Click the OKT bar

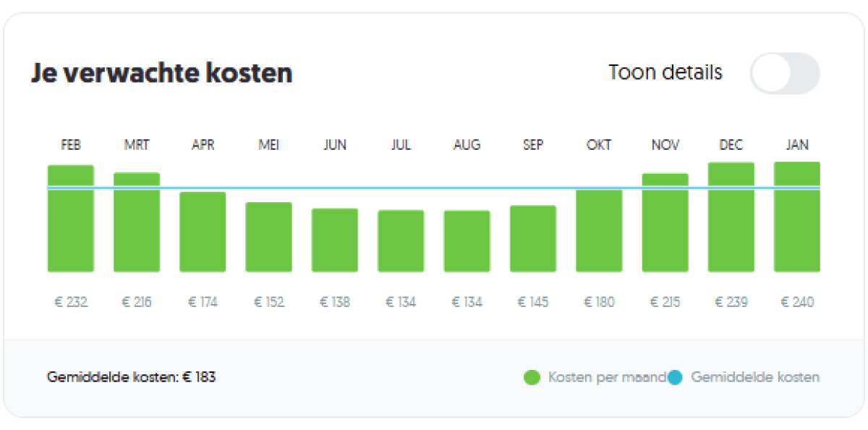(599, 231)
